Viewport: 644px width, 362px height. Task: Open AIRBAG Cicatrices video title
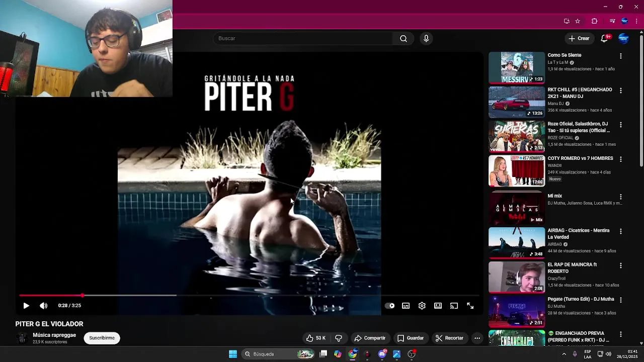tap(579, 234)
